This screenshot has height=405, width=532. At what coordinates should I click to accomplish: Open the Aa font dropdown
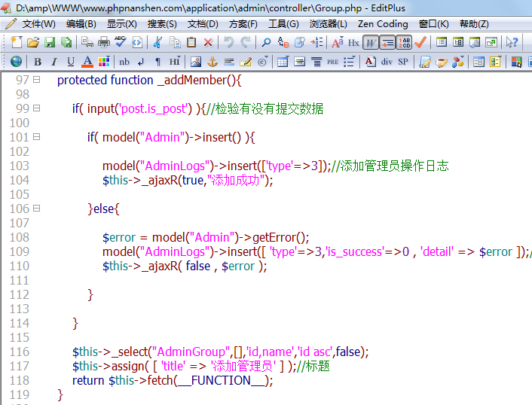338,42
